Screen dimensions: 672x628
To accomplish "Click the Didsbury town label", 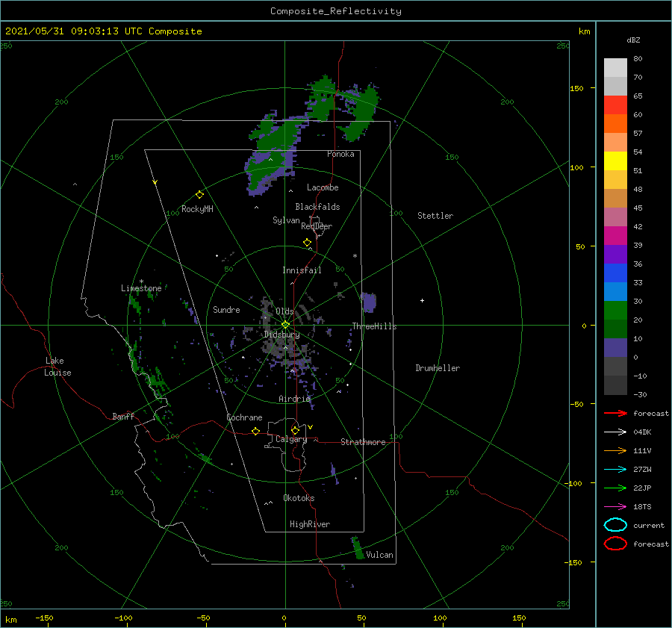I will [x=281, y=335].
